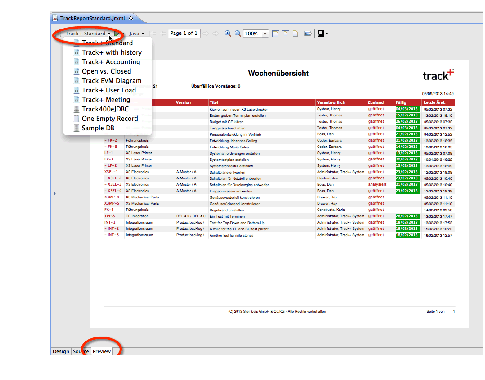Expand the Java output format dropdown
The width and height of the screenshot is (485, 380).
point(137,34)
